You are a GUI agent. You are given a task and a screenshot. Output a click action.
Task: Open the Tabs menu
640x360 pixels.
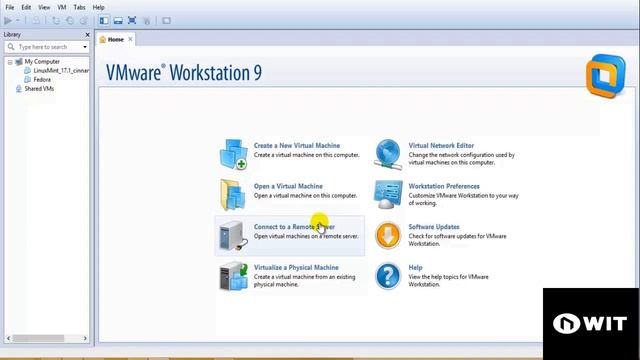pyautogui.click(x=80, y=7)
